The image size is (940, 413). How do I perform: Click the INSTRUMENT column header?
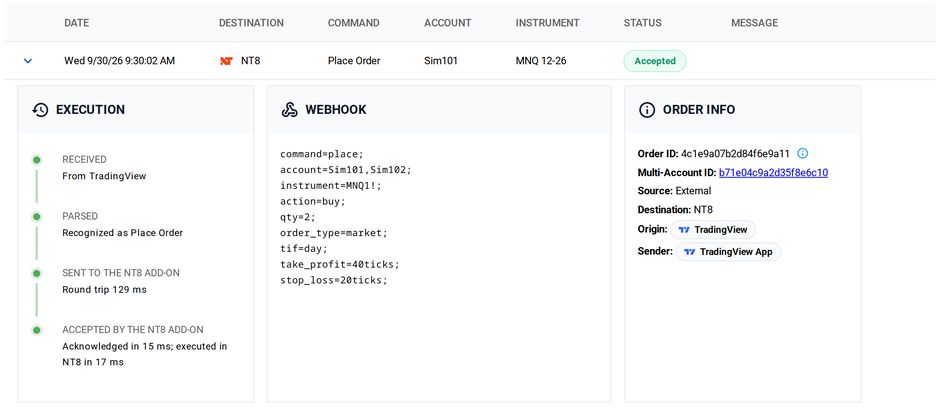547,23
